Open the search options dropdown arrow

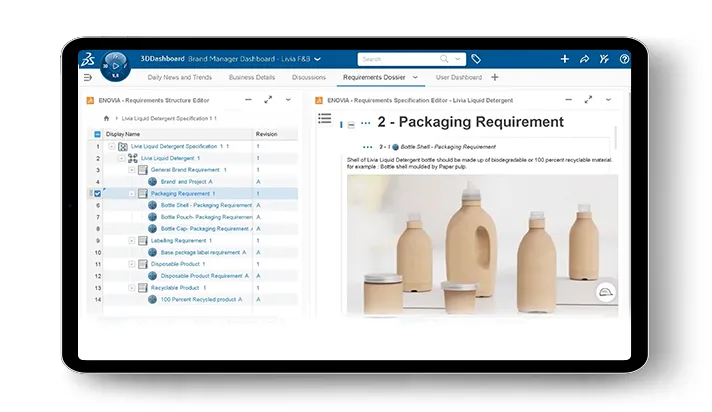pos(458,59)
